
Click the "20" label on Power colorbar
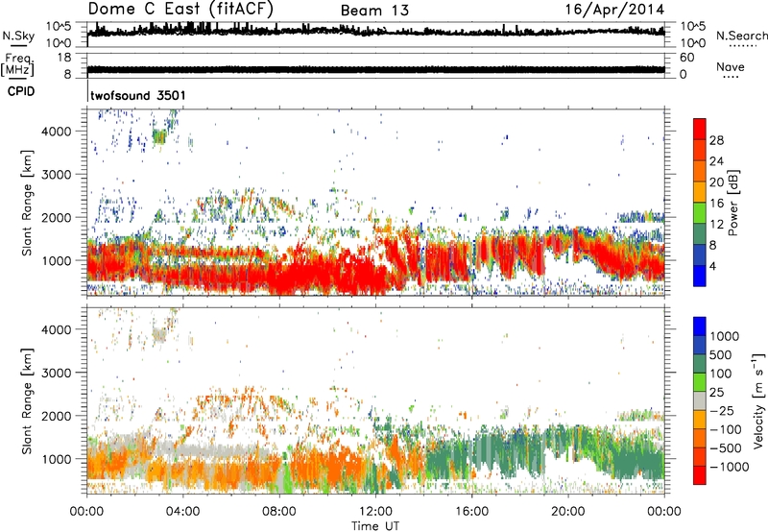(716, 182)
